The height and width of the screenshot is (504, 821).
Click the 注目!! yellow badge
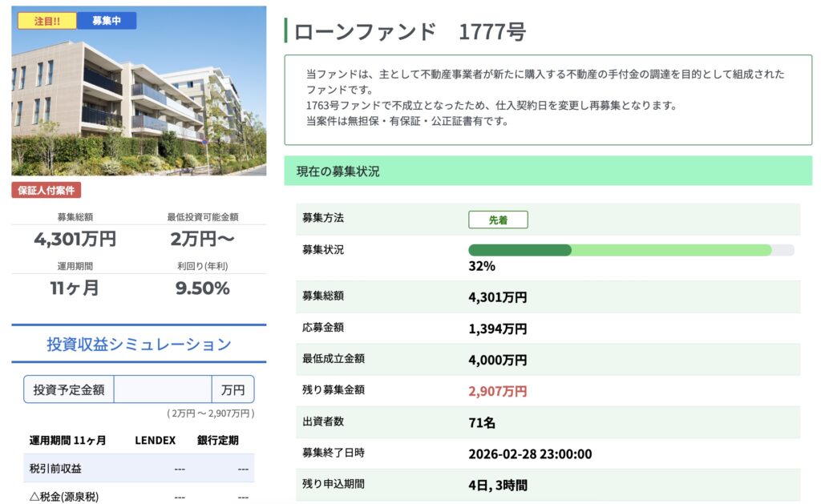(47, 21)
